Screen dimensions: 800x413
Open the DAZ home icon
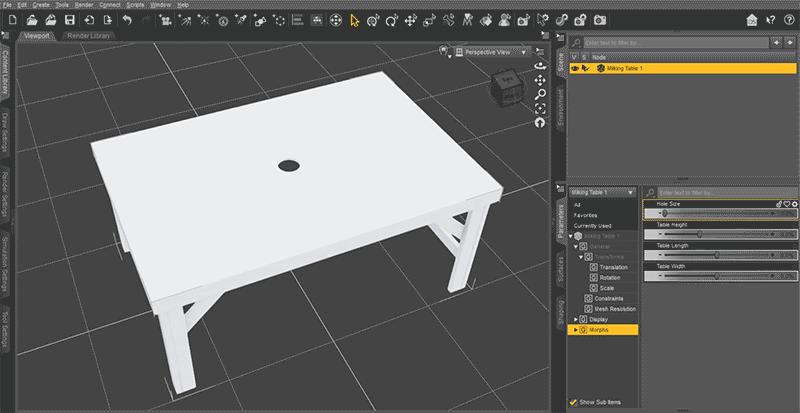point(752,20)
